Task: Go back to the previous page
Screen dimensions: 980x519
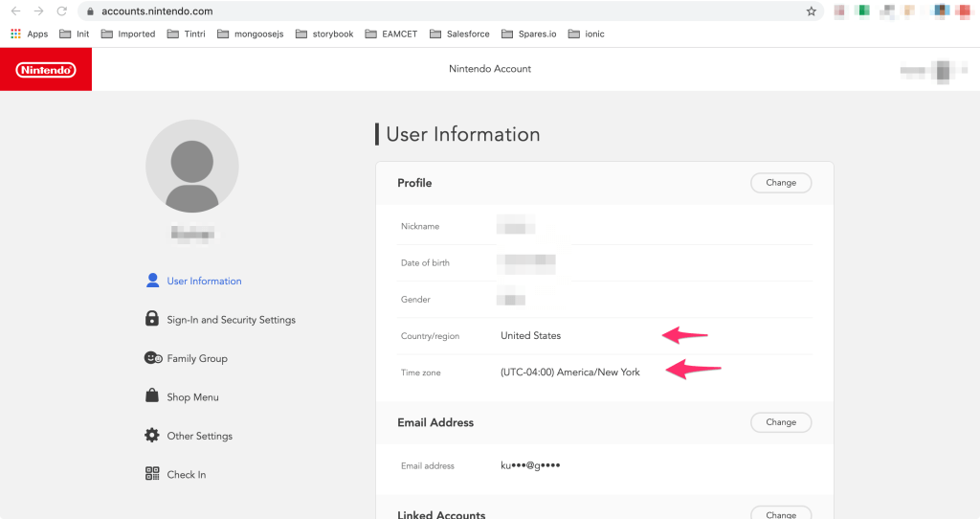Action: coord(15,11)
